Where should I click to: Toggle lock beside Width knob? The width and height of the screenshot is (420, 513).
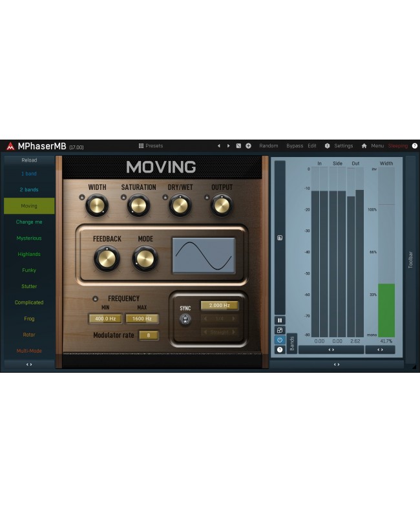82,197
